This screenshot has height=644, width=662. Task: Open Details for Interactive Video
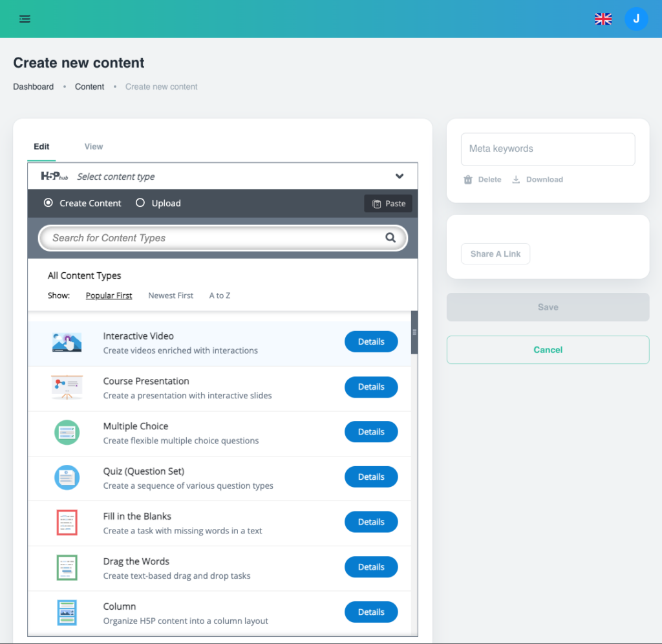371,341
